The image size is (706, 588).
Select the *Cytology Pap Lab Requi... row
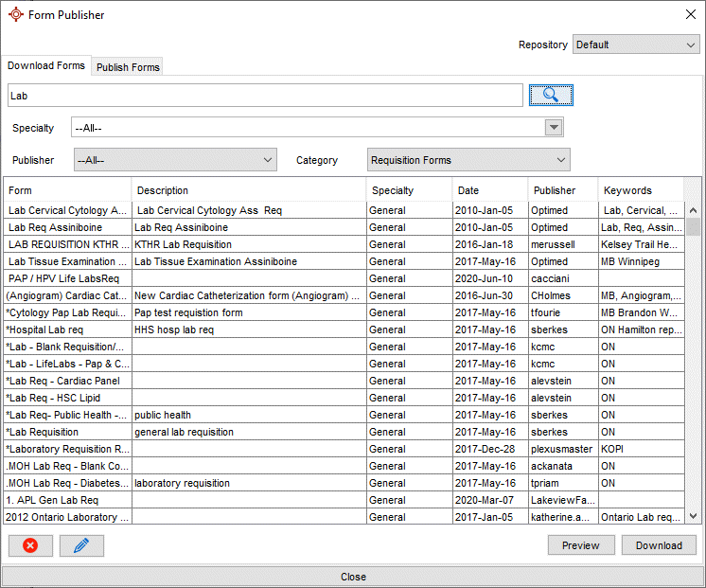[344, 312]
